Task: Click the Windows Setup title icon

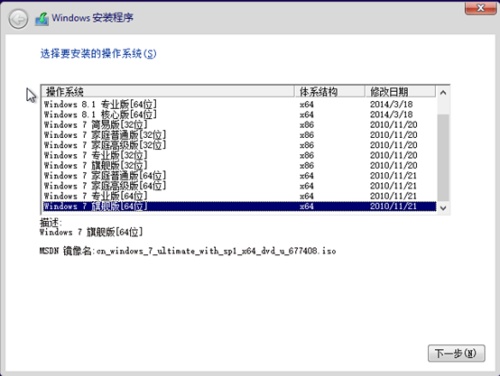Action: tap(42, 19)
